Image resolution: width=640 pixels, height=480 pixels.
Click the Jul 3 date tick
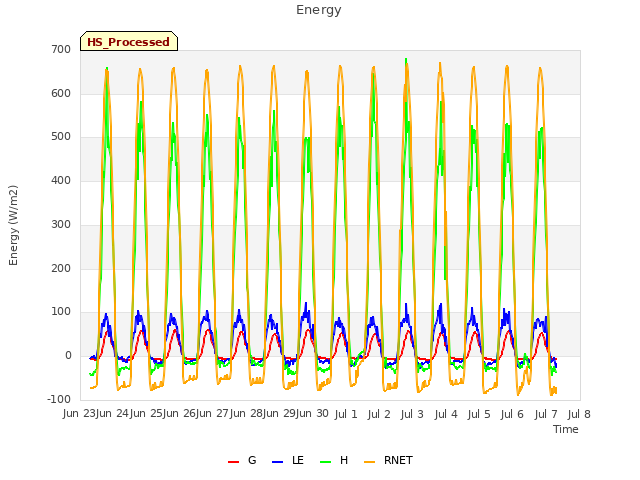(x=412, y=414)
